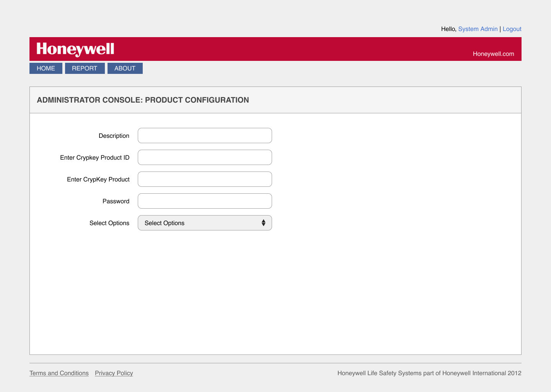Viewport: 551px width, 392px height.
Task: Open the REPORT section
Action: (x=85, y=68)
